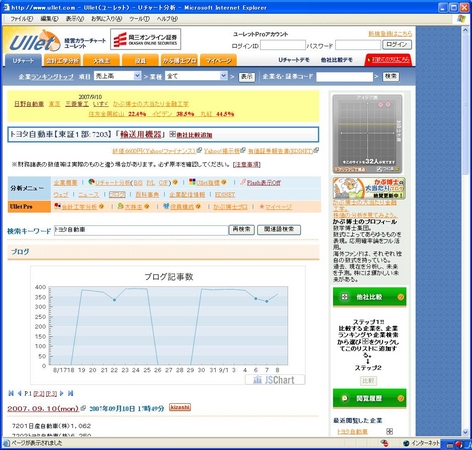Screen dimensions: 472x450
Task: Go to previous page arrow in pager
Action: click(19, 393)
